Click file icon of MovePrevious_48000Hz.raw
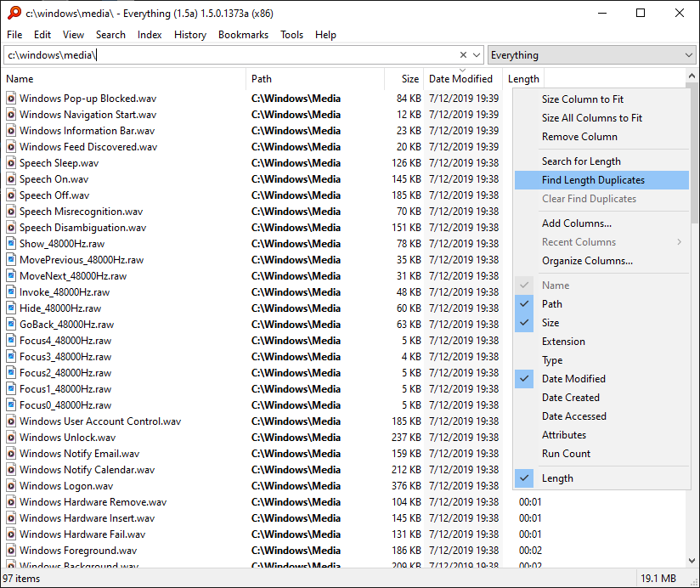700x588 pixels. click(x=11, y=259)
